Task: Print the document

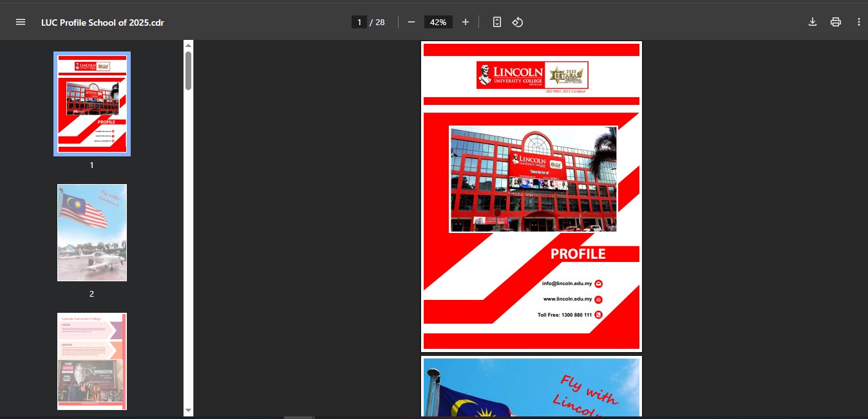Action: click(836, 22)
